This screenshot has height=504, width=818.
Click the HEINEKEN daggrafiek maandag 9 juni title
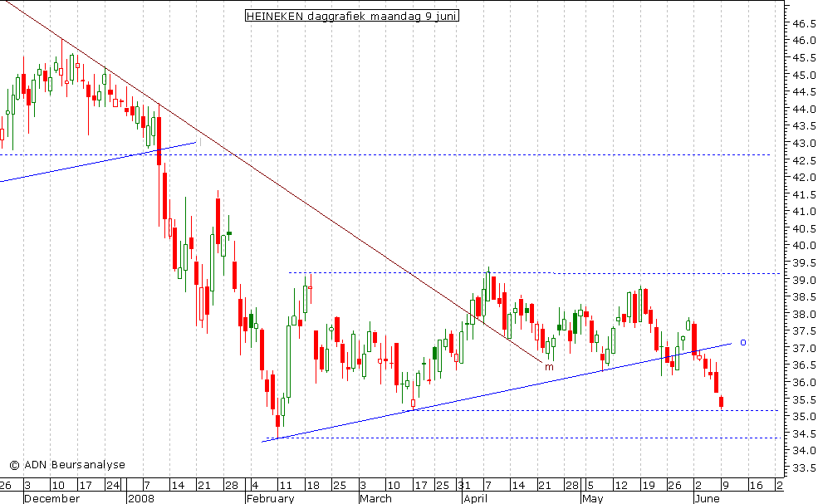point(351,16)
